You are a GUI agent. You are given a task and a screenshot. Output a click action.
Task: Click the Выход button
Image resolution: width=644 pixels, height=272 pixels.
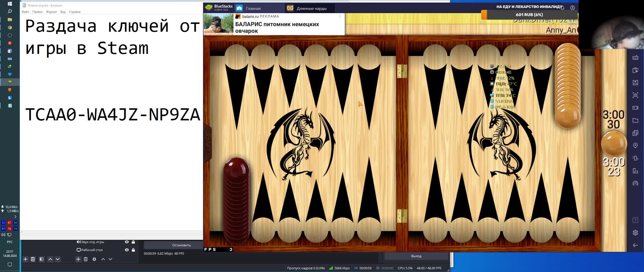coord(416,256)
